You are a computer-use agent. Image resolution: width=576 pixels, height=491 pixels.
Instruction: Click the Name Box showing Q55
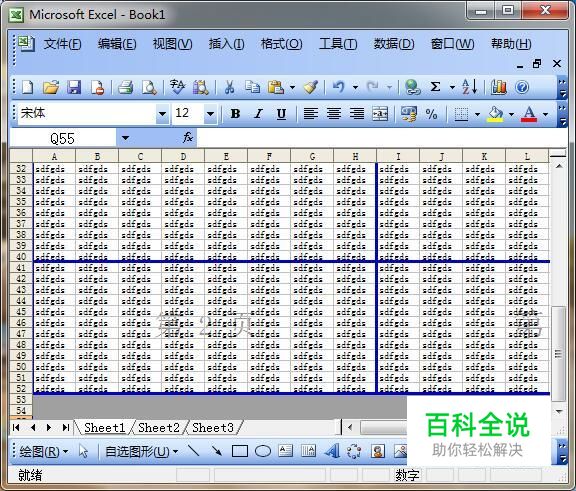62,138
